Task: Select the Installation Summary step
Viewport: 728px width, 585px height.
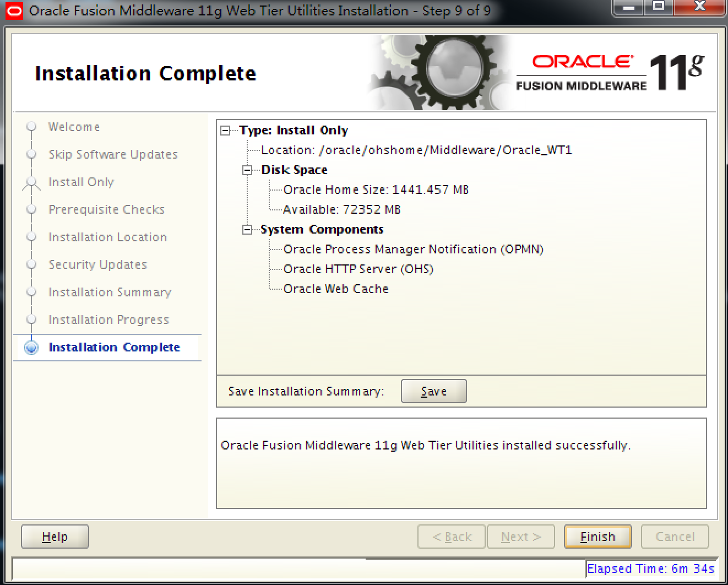Action: (x=110, y=292)
